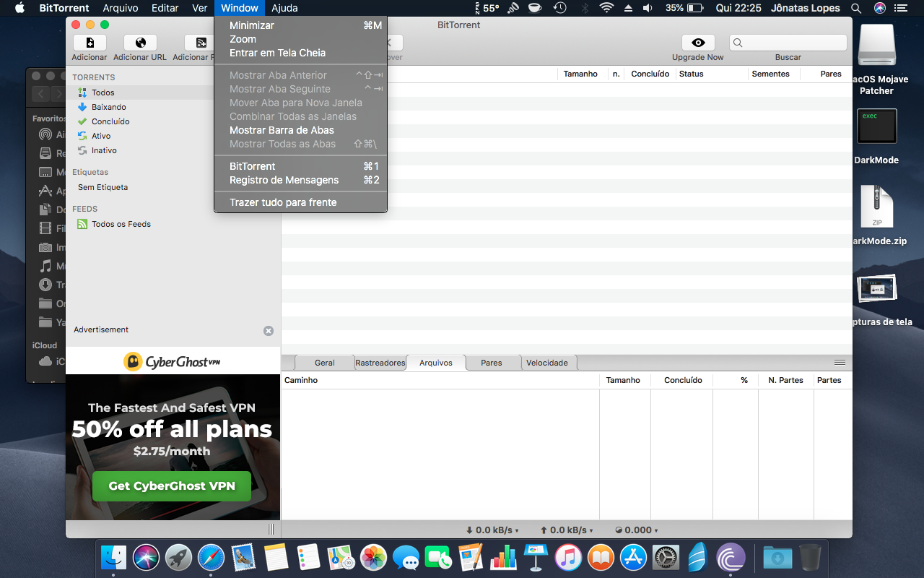The image size is (924, 578).
Task: Switch to the Arquivos tab
Action: (x=436, y=363)
